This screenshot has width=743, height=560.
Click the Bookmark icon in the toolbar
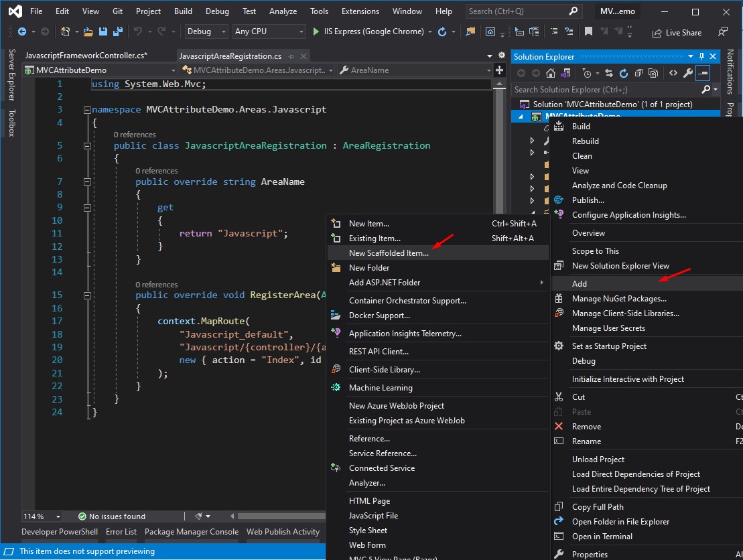point(589,30)
